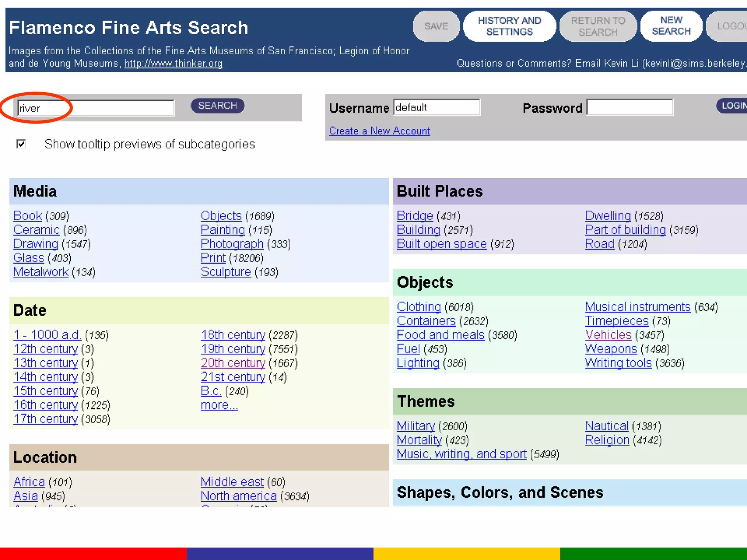Viewport: 747px width, 560px height.
Task: Open the Photograph media category
Action: [x=232, y=244]
